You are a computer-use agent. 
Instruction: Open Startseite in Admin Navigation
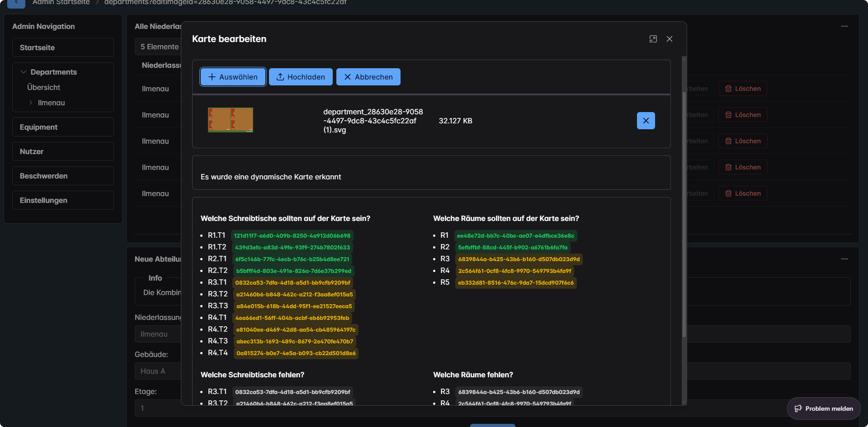click(63, 47)
